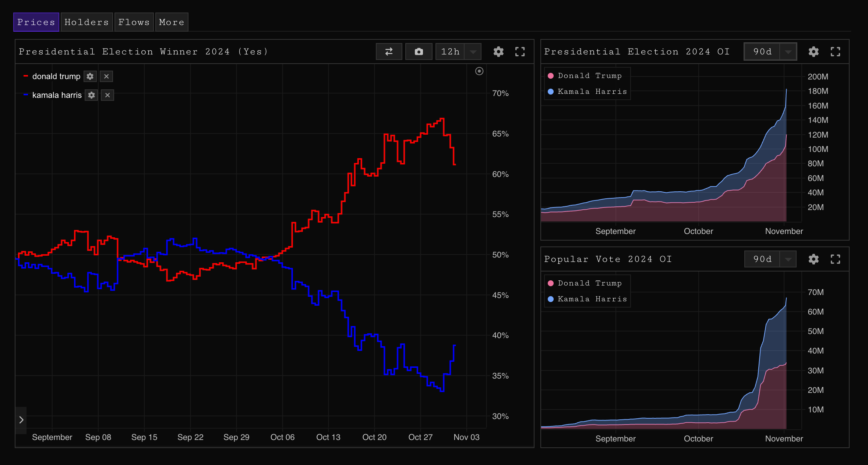Toggle Kamala Harris legend in Presidential OI chart
Screen dimensions: 868x465
(588, 92)
